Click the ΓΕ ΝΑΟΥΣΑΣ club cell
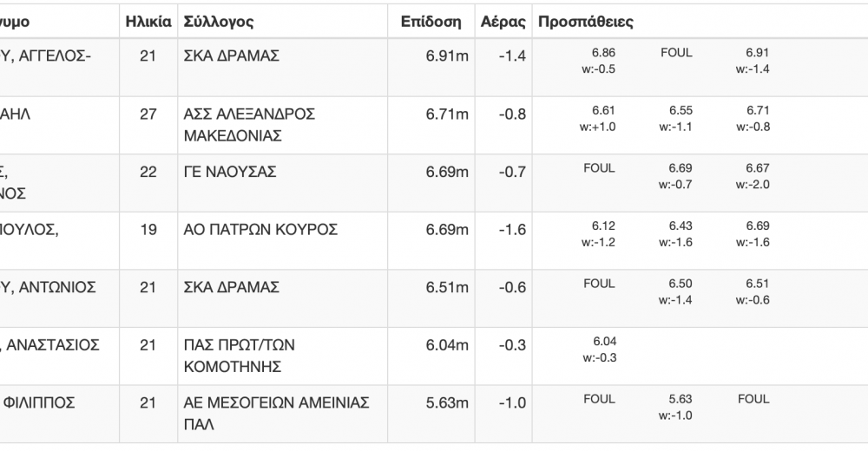This screenshot has width=868, height=451. point(282,183)
